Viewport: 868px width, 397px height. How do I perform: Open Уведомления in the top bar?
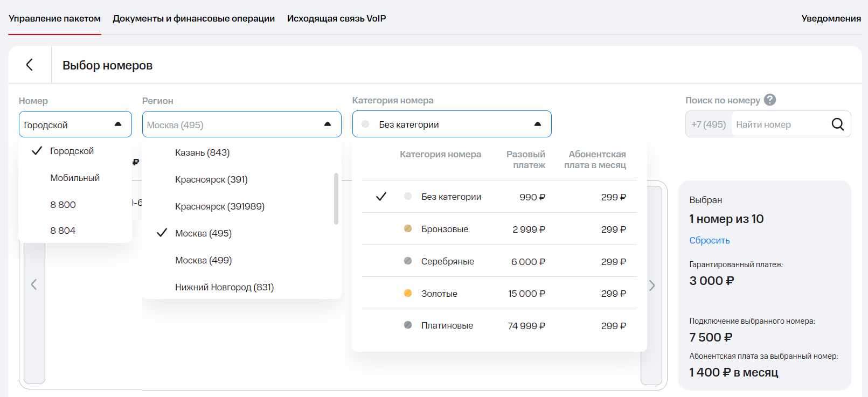[831, 18]
